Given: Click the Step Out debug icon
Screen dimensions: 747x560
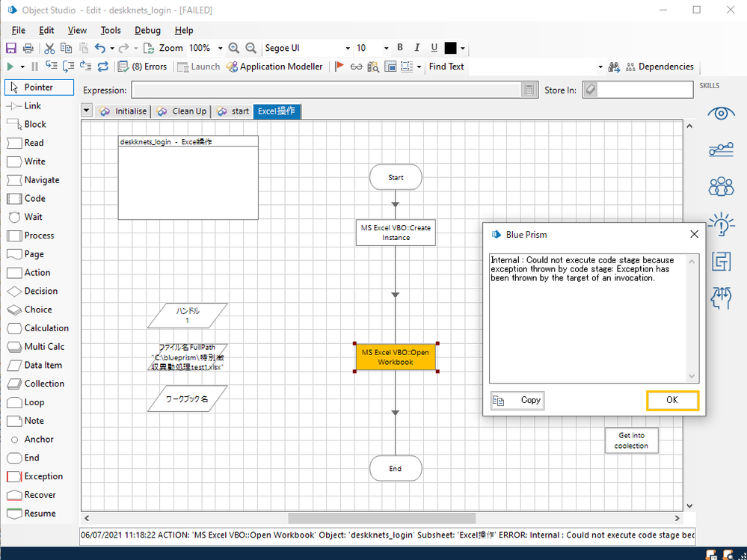Looking at the screenshot, I should (85, 67).
